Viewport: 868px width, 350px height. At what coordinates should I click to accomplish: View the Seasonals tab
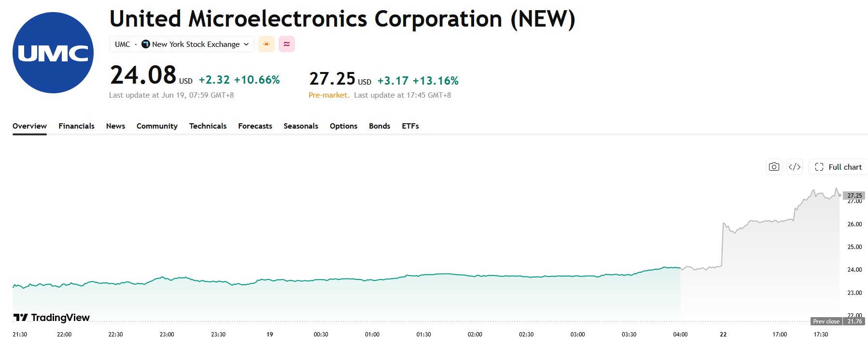click(301, 126)
